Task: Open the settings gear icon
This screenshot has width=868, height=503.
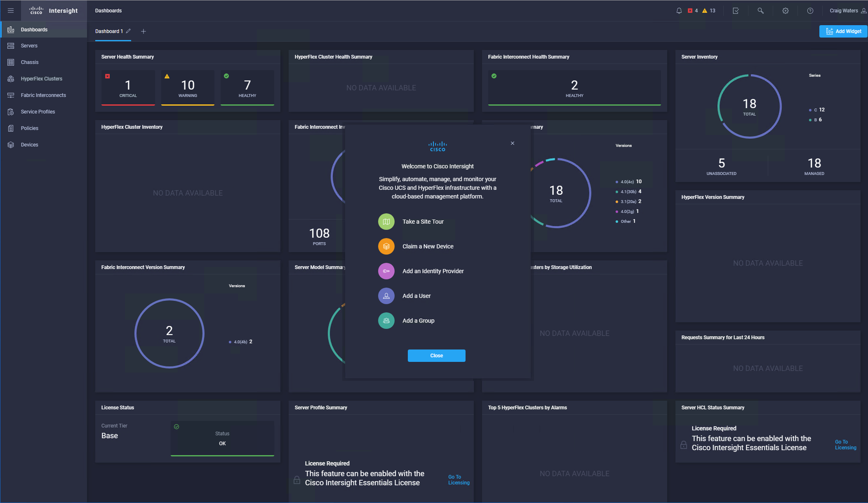Action: pos(785,11)
